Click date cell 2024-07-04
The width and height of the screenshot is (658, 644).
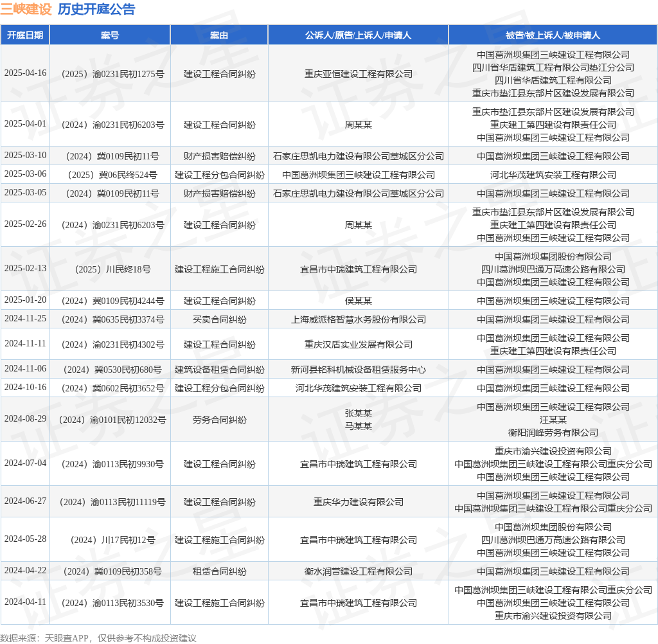coord(25,463)
